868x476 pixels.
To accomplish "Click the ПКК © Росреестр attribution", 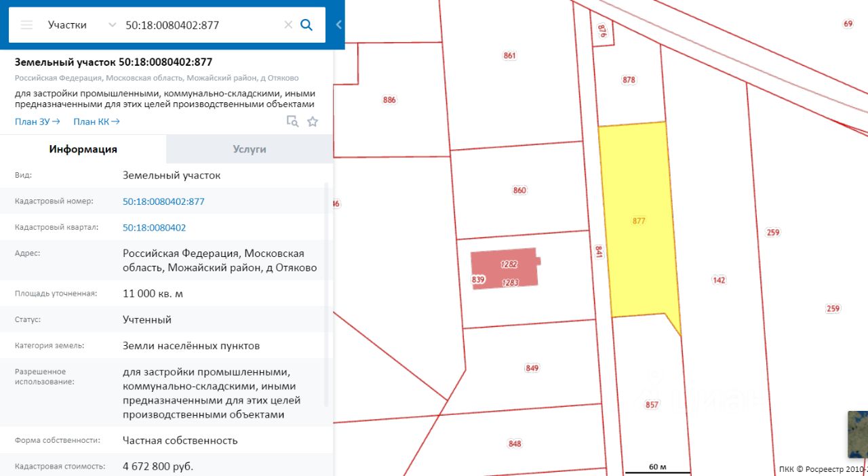I will (x=823, y=469).
